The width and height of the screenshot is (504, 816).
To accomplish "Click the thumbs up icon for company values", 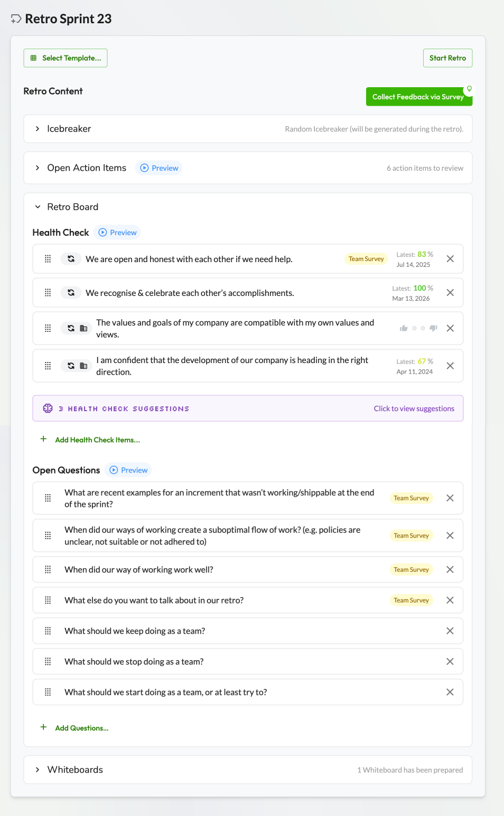I will [x=404, y=328].
